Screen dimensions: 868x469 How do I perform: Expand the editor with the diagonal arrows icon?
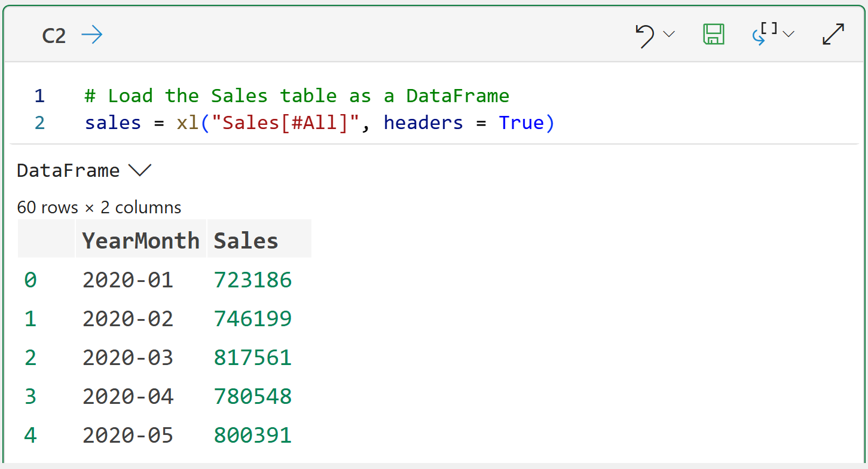[833, 35]
